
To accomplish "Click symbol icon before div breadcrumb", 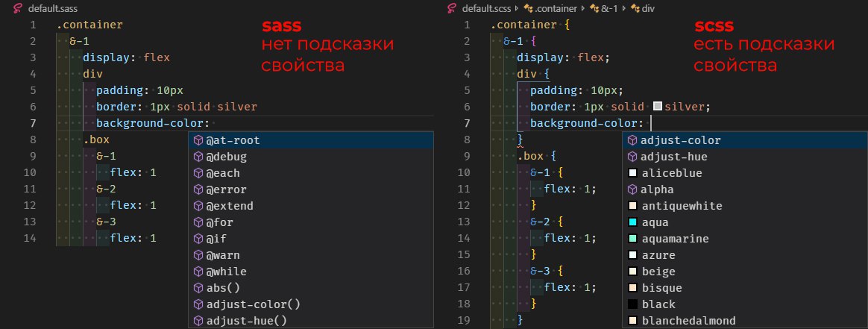I will coord(635,9).
